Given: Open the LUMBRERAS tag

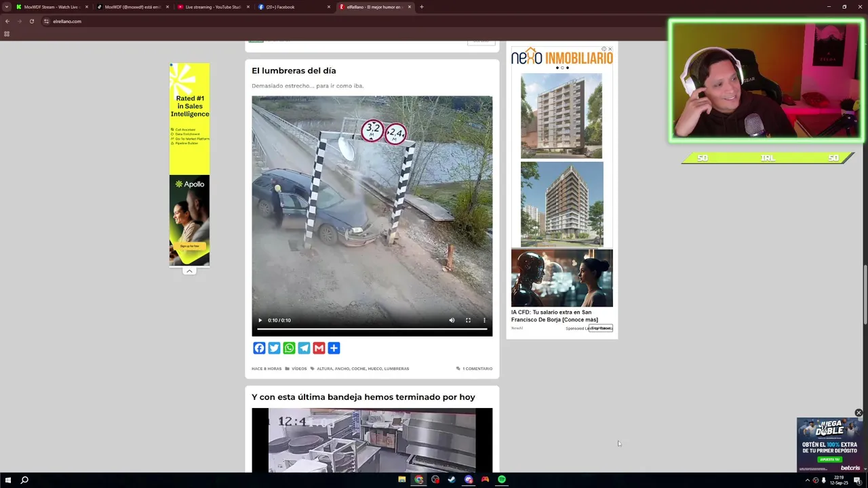Looking at the screenshot, I should coord(397,369).
